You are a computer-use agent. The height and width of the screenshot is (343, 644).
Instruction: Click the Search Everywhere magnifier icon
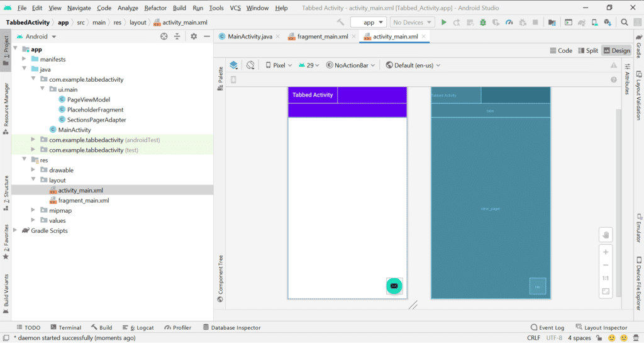point(625,22)
